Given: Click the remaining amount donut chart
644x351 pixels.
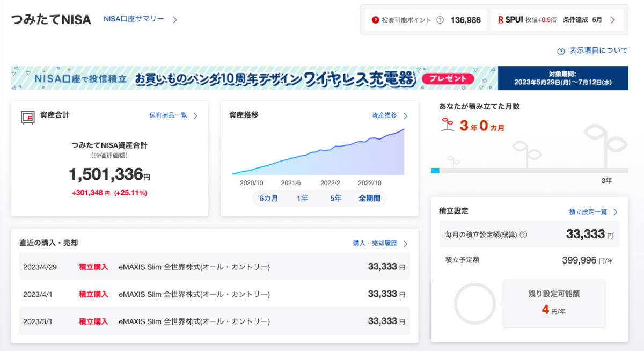Looking at the screenshot, I should click(x=474, y=303).
